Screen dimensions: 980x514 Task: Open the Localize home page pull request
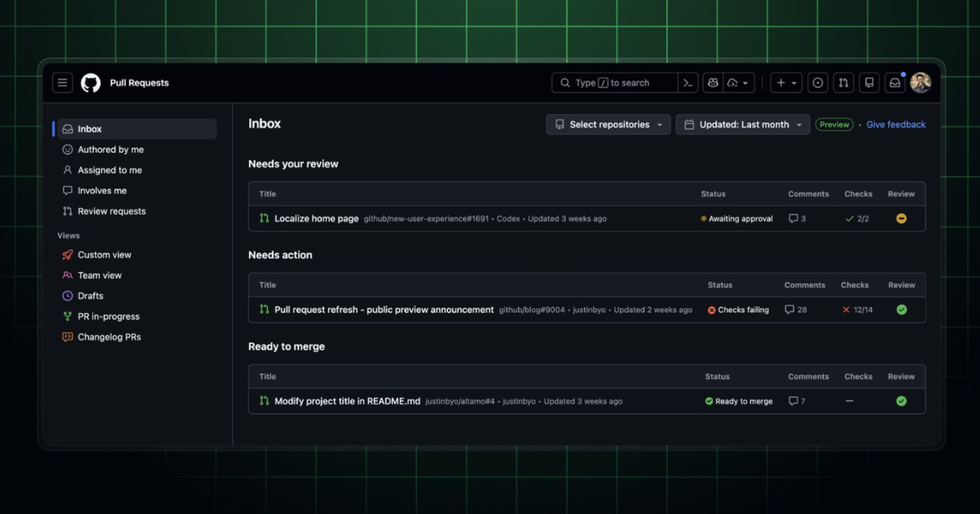coord(316,219)
